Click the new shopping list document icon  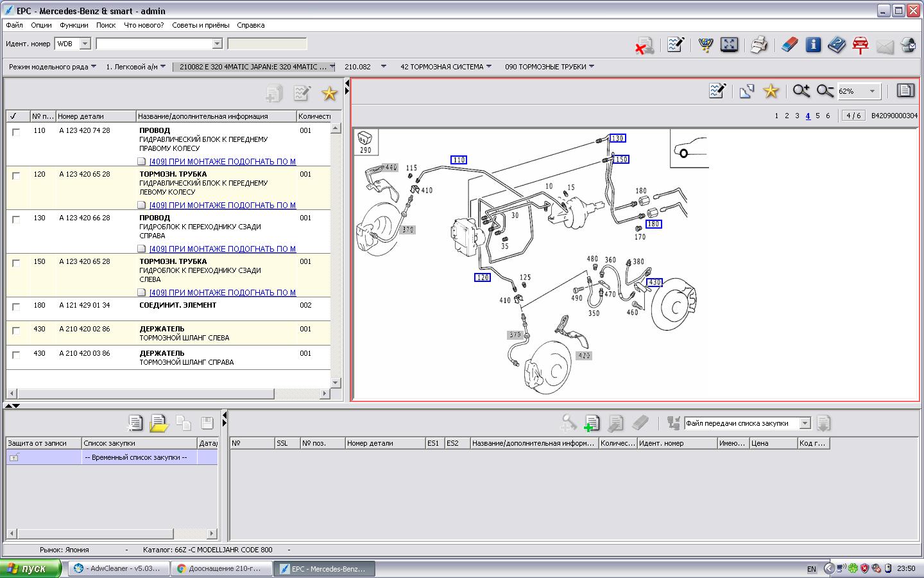pos(135,423)
